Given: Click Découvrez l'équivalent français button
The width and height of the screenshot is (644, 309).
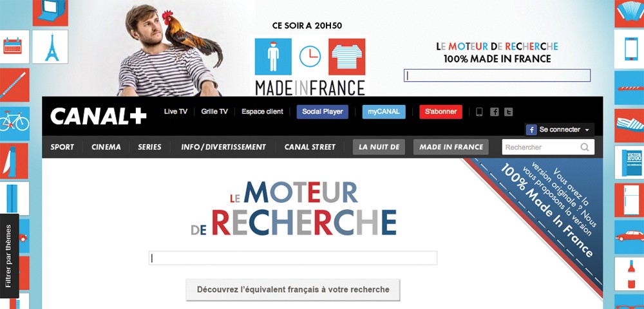Looking at the screenshot, I should click(x=293, y=290).
